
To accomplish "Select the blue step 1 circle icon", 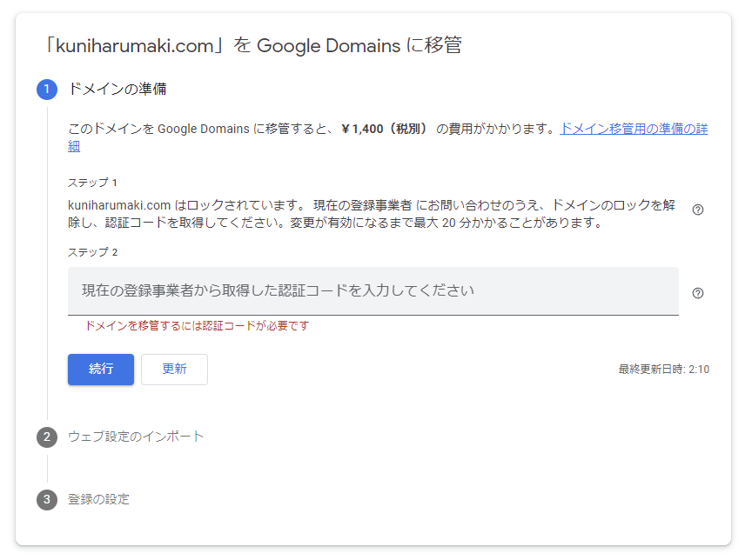I will click(47, 90).
